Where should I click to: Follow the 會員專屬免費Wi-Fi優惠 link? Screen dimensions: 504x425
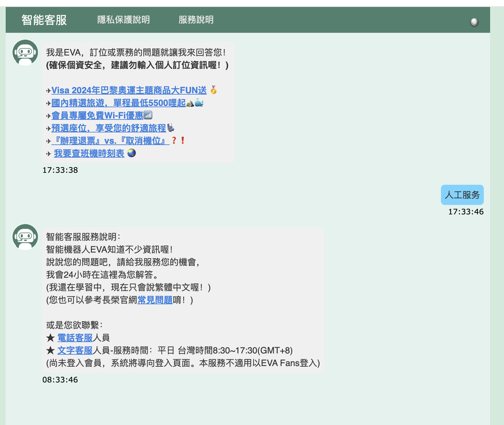(x=97, y=116)
